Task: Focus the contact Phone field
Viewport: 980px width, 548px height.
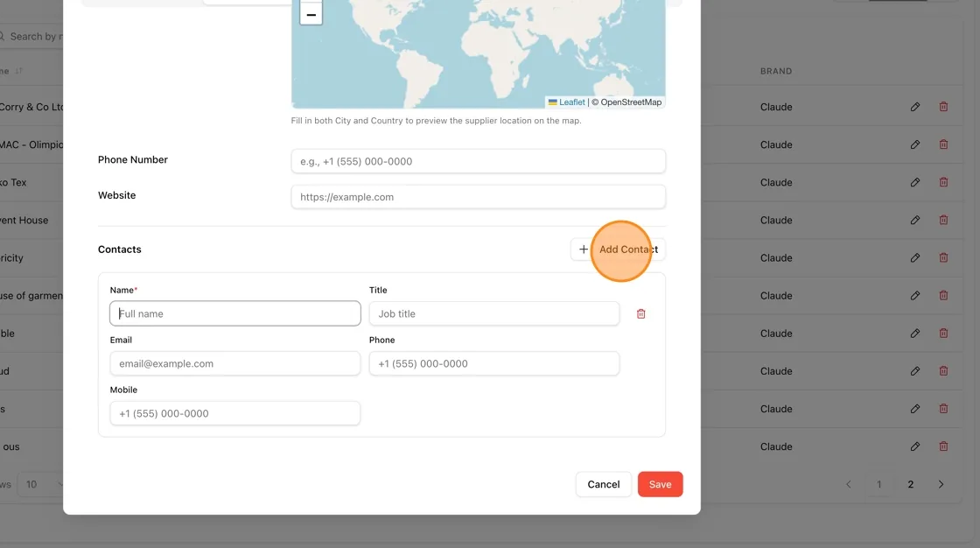Action: tap(494, 363)
